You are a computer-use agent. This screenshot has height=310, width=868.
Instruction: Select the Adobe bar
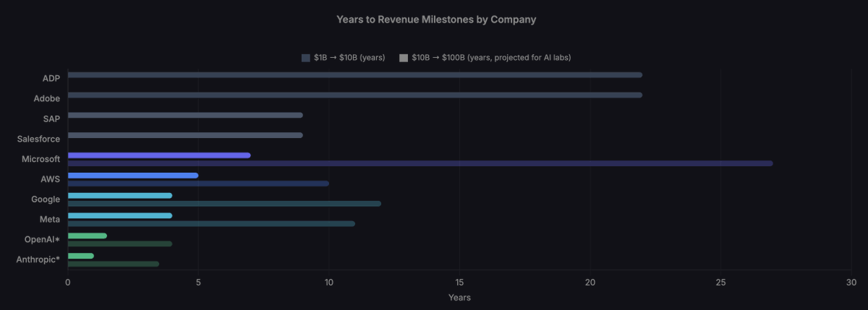(x=355, y=95)
